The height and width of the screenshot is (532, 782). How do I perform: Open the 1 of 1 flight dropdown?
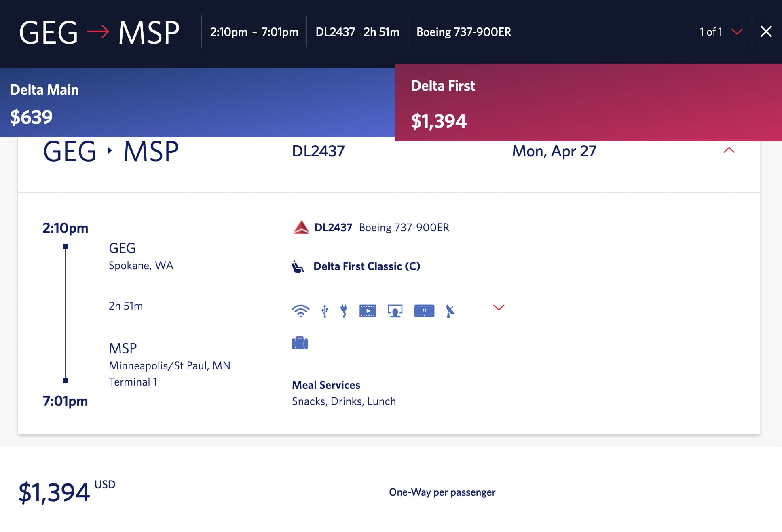tap(737, 32)
